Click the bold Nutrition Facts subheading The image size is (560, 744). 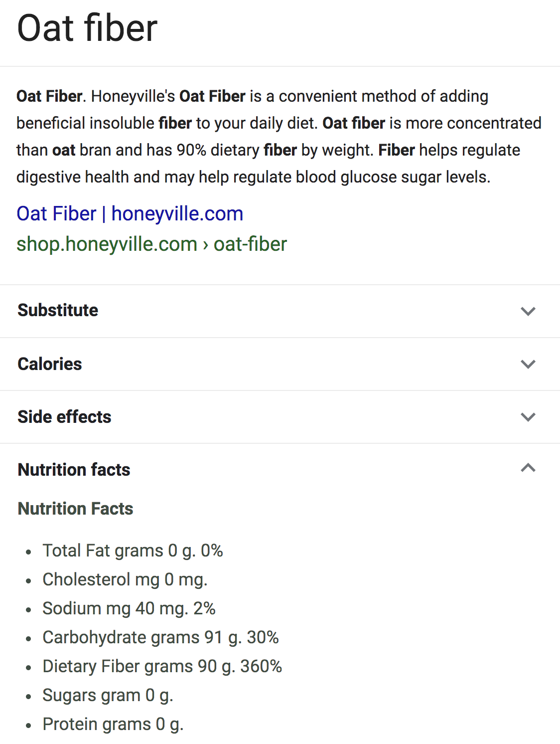75,509
